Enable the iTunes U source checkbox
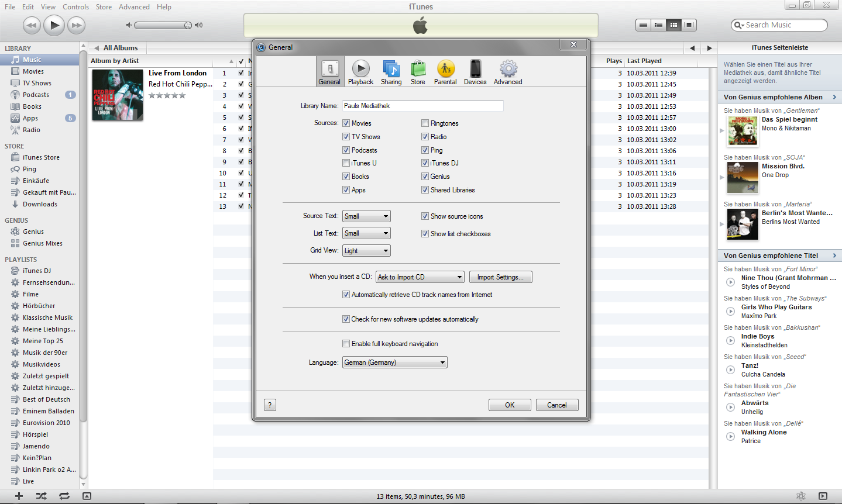The height and width of the screenshot is (504, 842). (x=346, y=163)
